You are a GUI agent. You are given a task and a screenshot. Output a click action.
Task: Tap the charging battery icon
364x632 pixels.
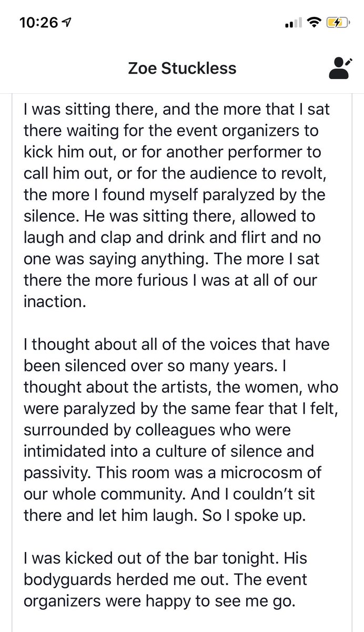click(x=337, y=23)
